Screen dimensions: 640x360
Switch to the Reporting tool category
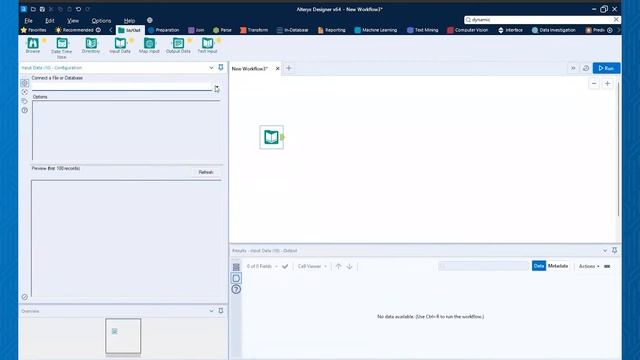point(331,30)
